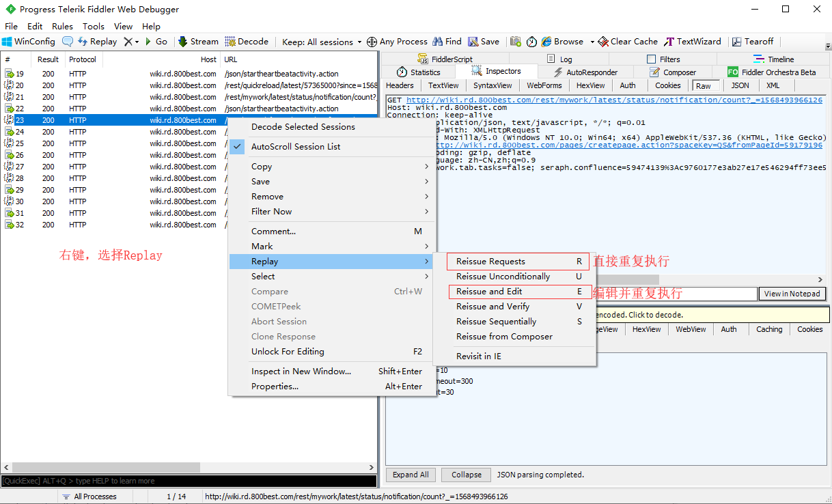This screenshot has width=832, height=504.
Task: Open the File menu
Action: click(x=12, y=27)
